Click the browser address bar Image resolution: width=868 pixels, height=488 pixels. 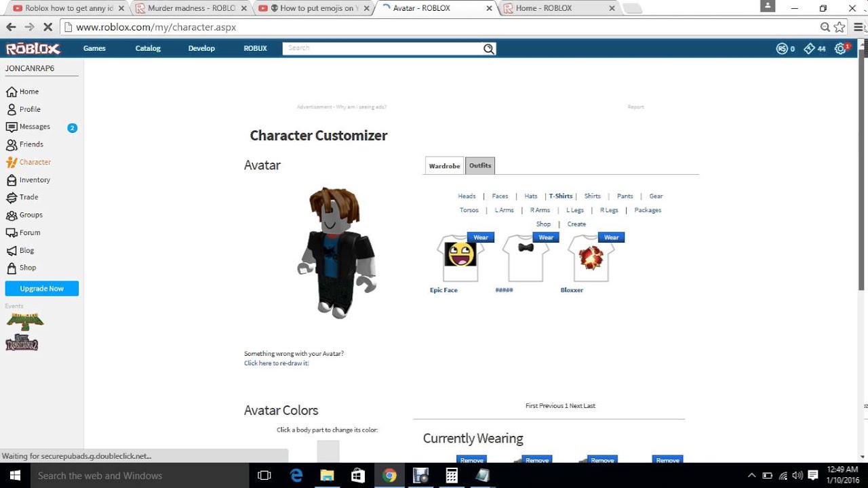pos(439,27)
